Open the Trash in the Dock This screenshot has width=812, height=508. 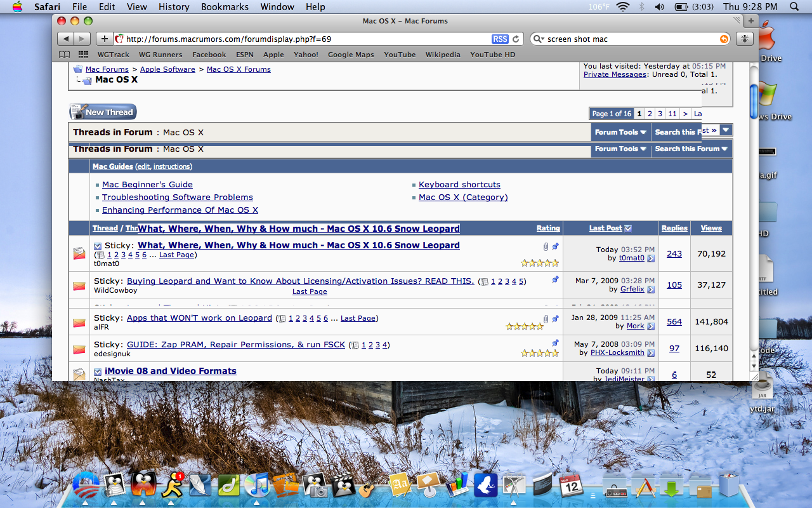[729, 486]
